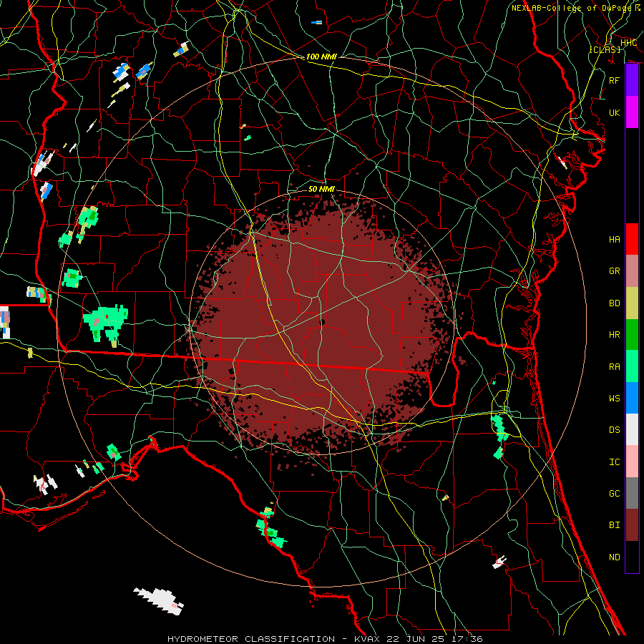Pick the dark green HR legend swatch
The image size is (644, 644).
[632, 335]
